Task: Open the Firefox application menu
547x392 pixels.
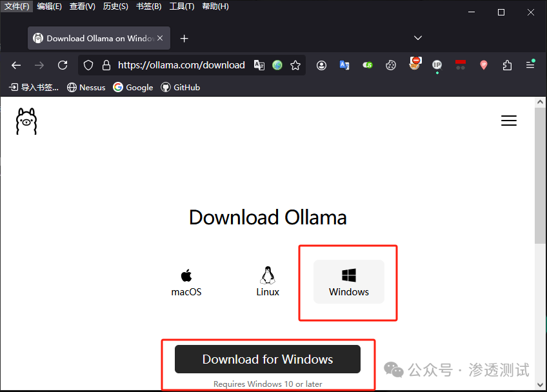Action: 530,64
